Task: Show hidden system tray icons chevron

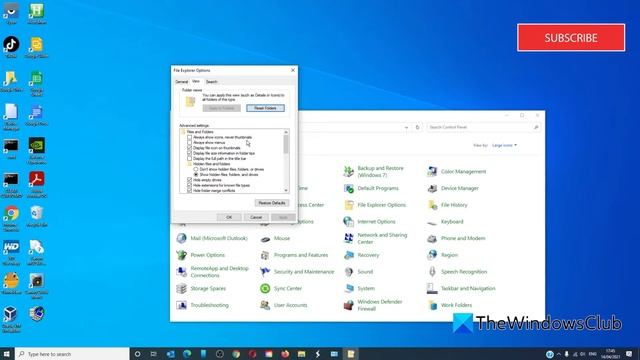Action: coord(559,354)
